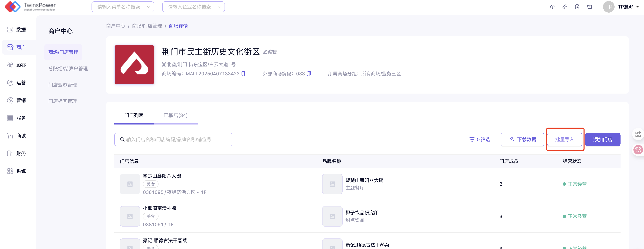Screen dimensions: 644x249
Task: Select 门店业态管理 in the submenu
Action: pos(62,85)
